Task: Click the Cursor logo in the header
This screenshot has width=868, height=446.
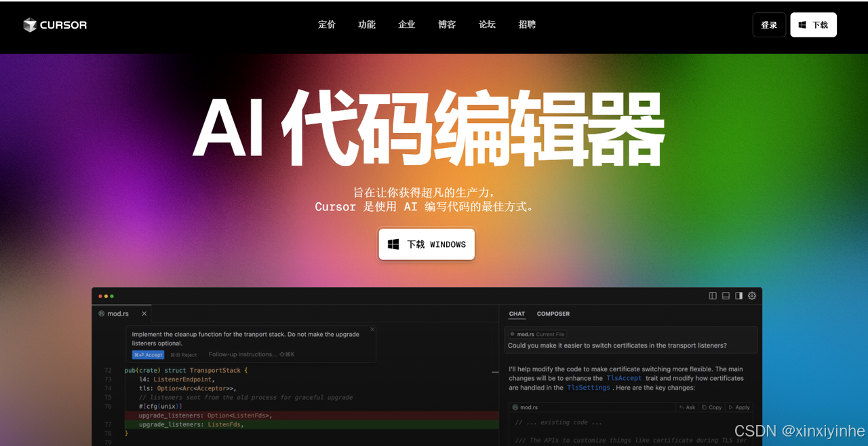Action: pyautogui.click(x=54, y=24)
